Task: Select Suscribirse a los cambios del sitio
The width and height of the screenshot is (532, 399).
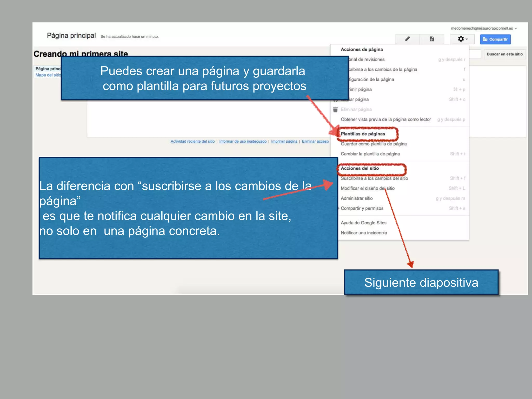Action: coord(403,178)
